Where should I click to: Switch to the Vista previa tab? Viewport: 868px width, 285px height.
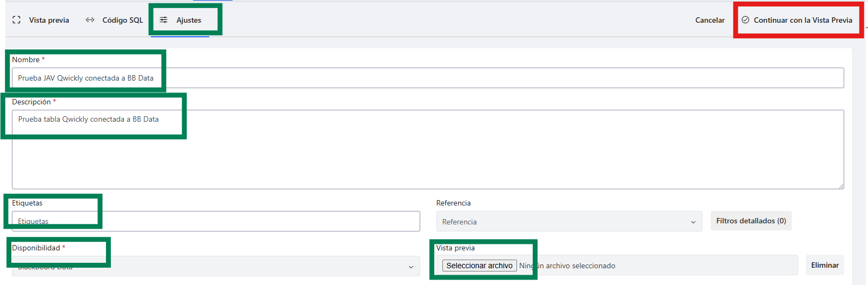click(41, 20)
